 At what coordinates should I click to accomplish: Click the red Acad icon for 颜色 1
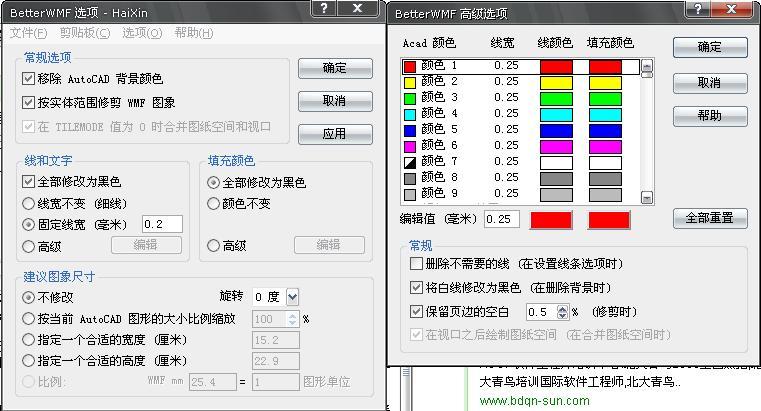(x=410, y=66)
